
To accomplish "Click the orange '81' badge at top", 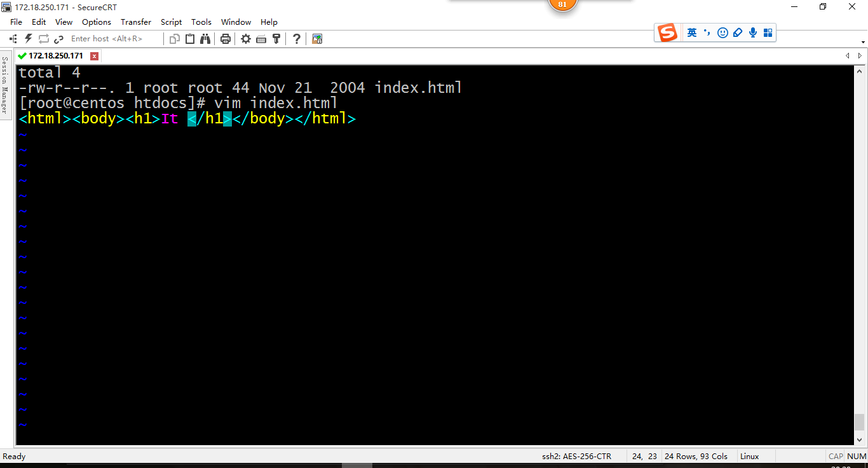I will (x=562, y=4).
